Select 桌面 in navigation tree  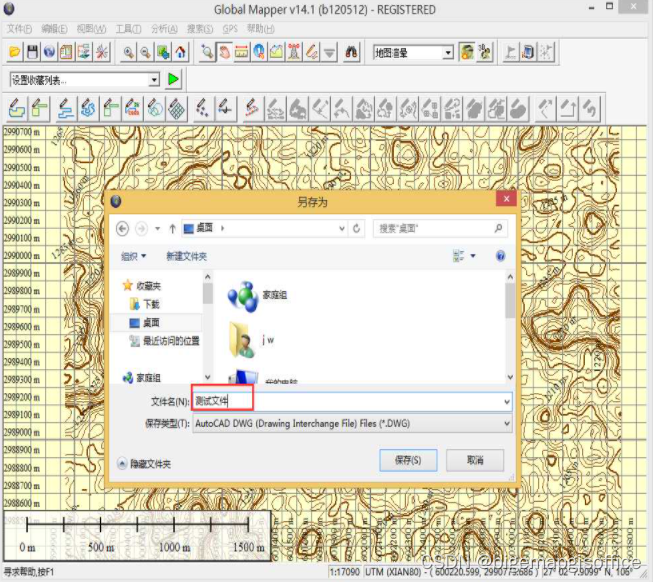(145, 323)
